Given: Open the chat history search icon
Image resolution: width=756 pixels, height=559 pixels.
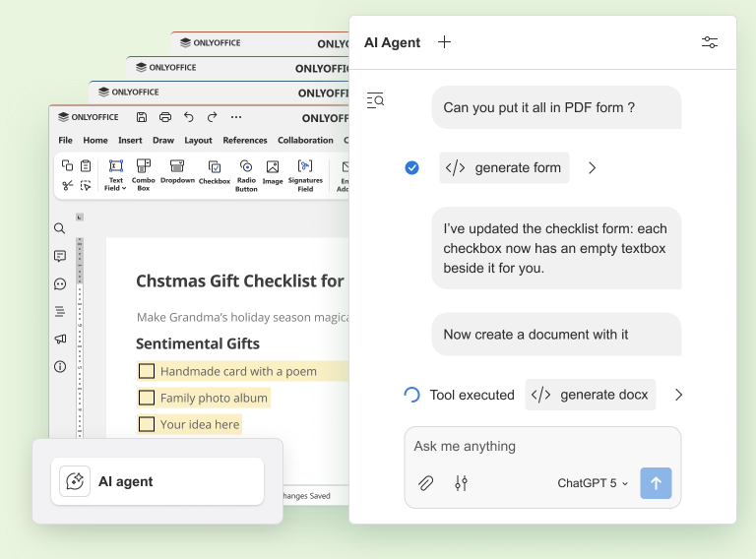Looking at the screenshot, I should [x=375, y=99].
